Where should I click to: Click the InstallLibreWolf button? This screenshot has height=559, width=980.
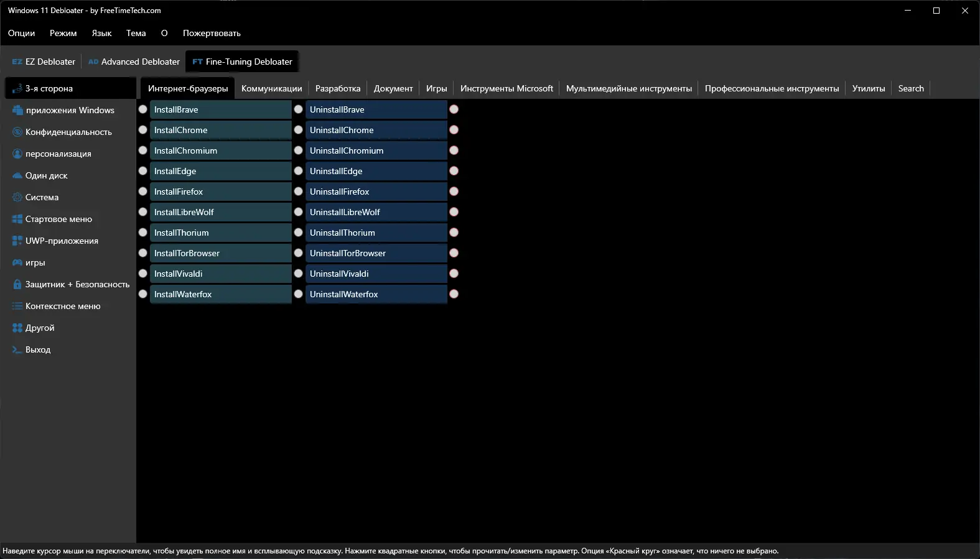(221, 212)
